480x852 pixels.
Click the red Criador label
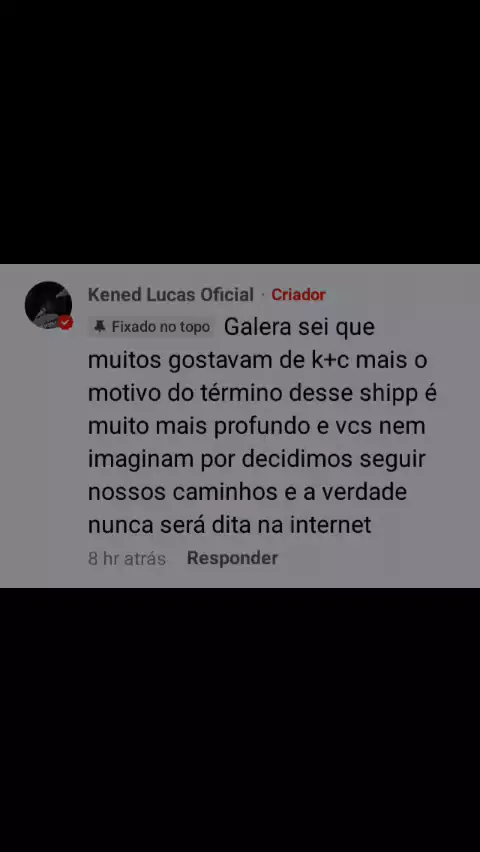(298, 295)
